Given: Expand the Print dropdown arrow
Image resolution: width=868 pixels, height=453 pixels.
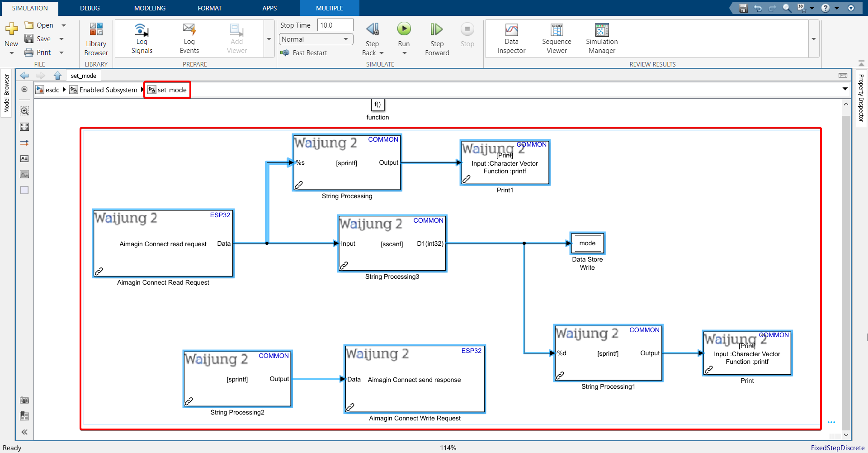Looking at the screenshot, I should pyautogui.click(x=61, y=52).
